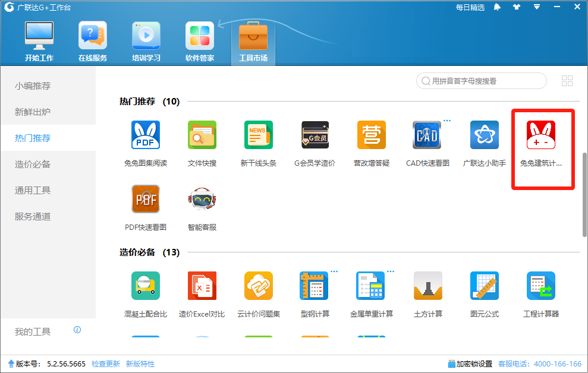Screen dimensions: 588x373
Task: Launch PDF快速看图
Action: (x=146, y=199)
